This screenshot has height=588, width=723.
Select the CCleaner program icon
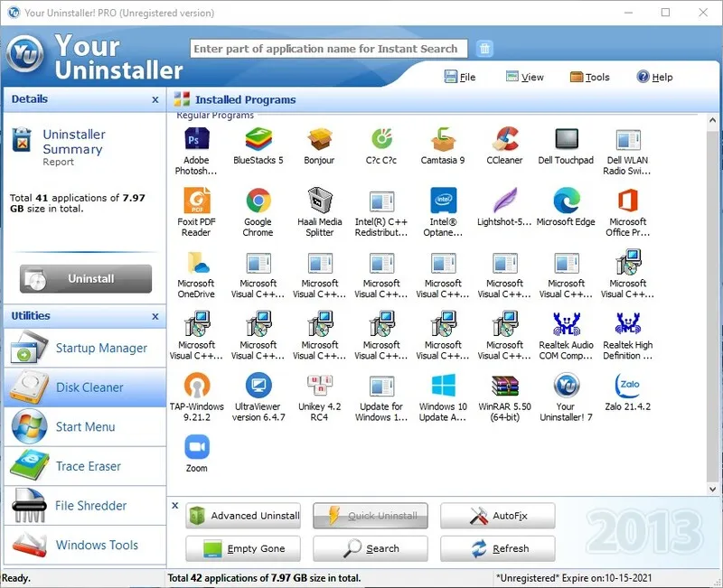coord(505,139)
